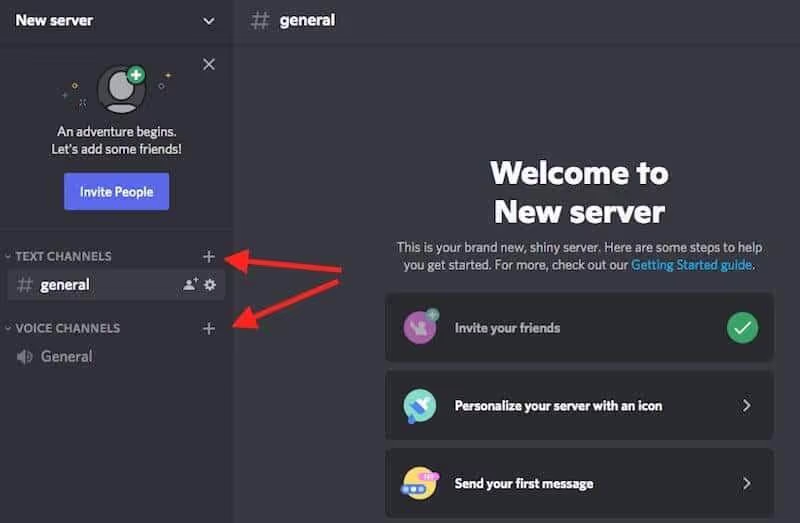Open Personalize your server with an icon
The width and height of the screenshot is (800, 523).
click(580, 406)
